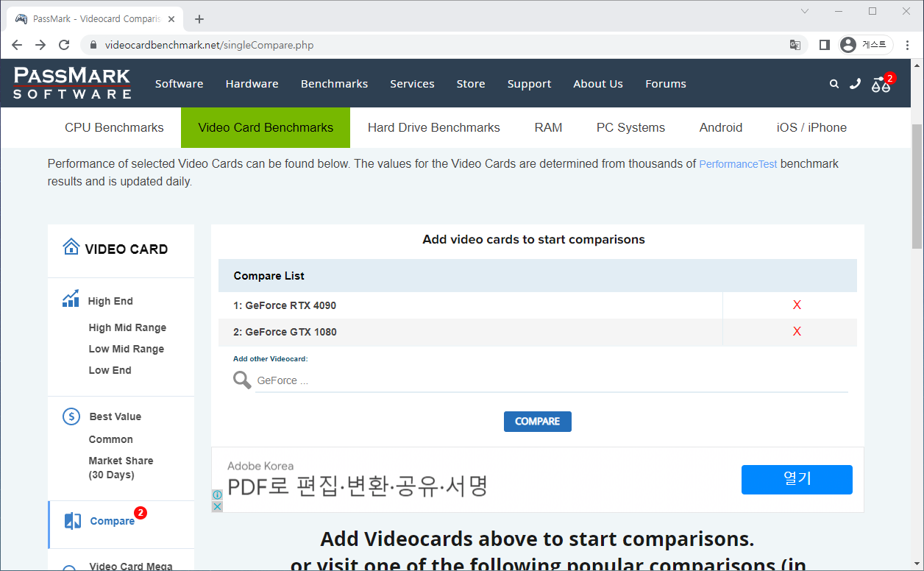924x571 pixels.
Task: Open the tab search chevron
Action: tap(805, 11)
